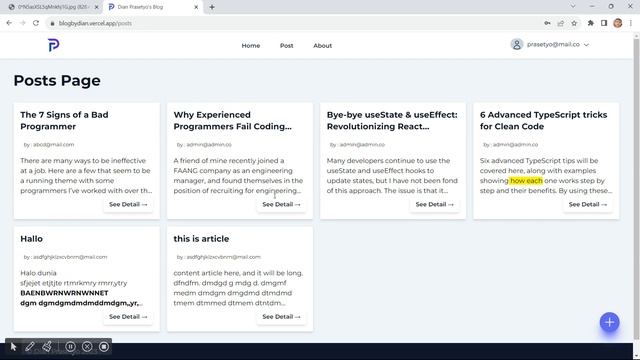Bookmark this page with the star icon

574,23
